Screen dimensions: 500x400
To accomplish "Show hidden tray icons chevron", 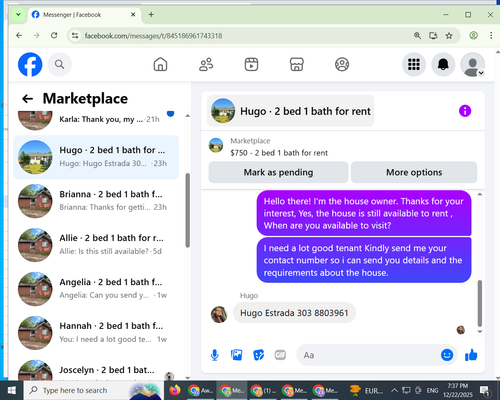I will 394,390.
